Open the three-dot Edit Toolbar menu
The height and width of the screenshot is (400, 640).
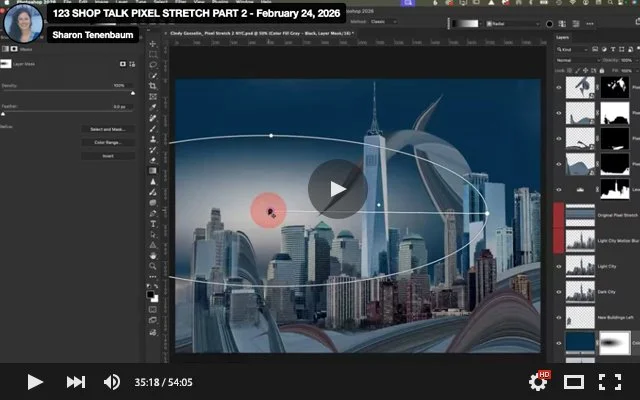coord(153,277)
